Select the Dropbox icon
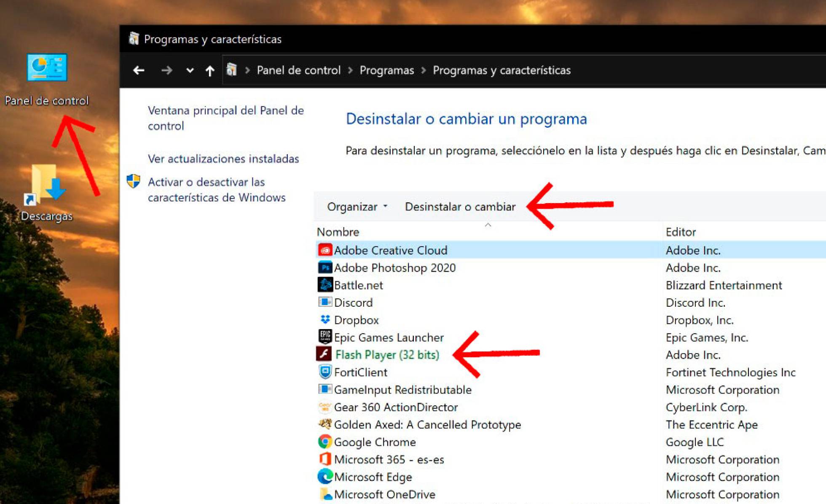The image size is (826, 504). [325, 319]
